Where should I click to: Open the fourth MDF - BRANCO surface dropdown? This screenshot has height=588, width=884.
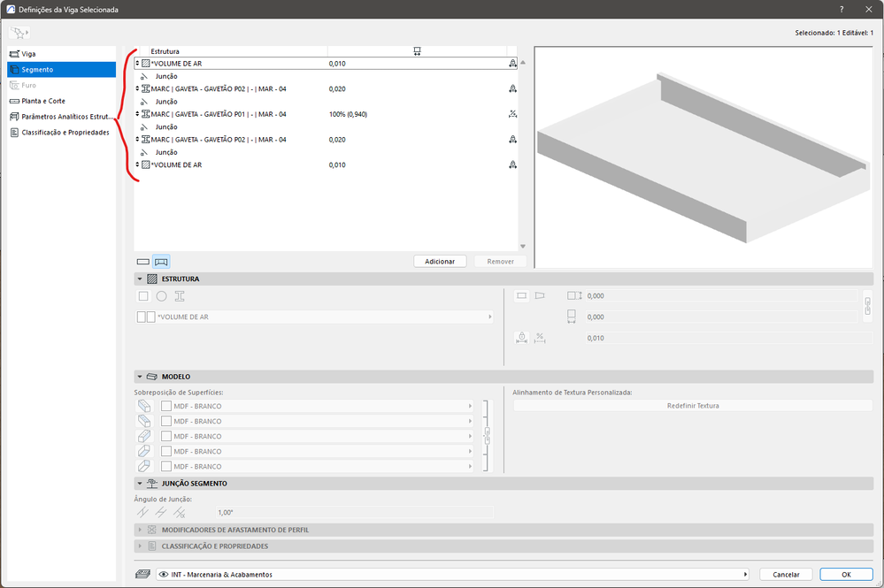coord(316,452)
